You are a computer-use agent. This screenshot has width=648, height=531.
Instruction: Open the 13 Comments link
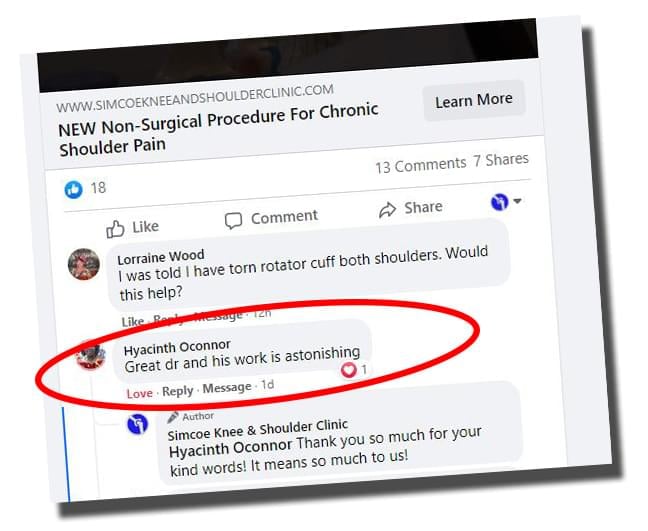421,166
